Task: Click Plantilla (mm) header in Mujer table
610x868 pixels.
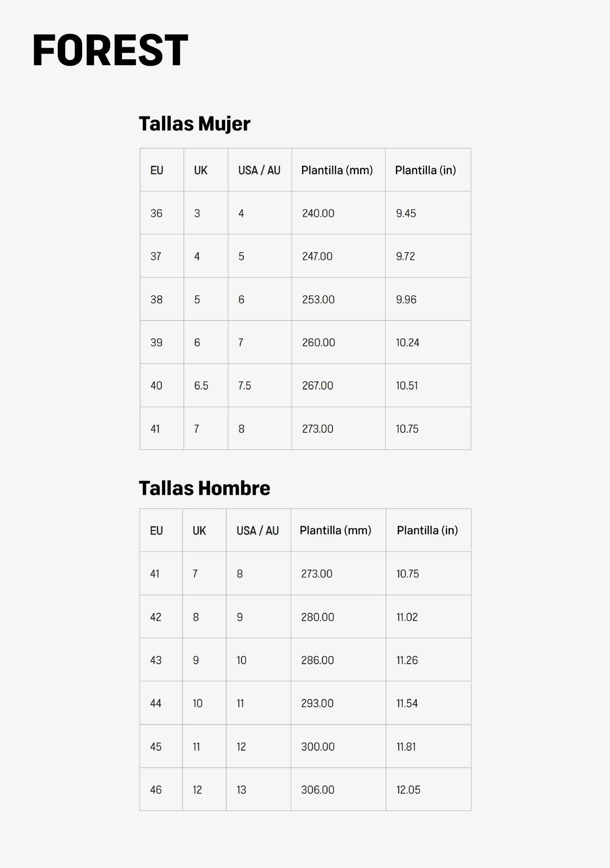Action: pyautogui.click(x=338, y=170)
